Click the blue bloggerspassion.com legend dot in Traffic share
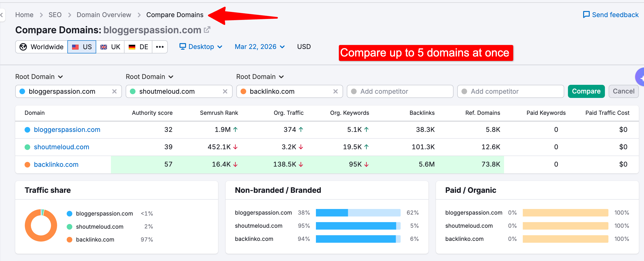The height and width of the screenshot is (261, 644). (70, 213)
